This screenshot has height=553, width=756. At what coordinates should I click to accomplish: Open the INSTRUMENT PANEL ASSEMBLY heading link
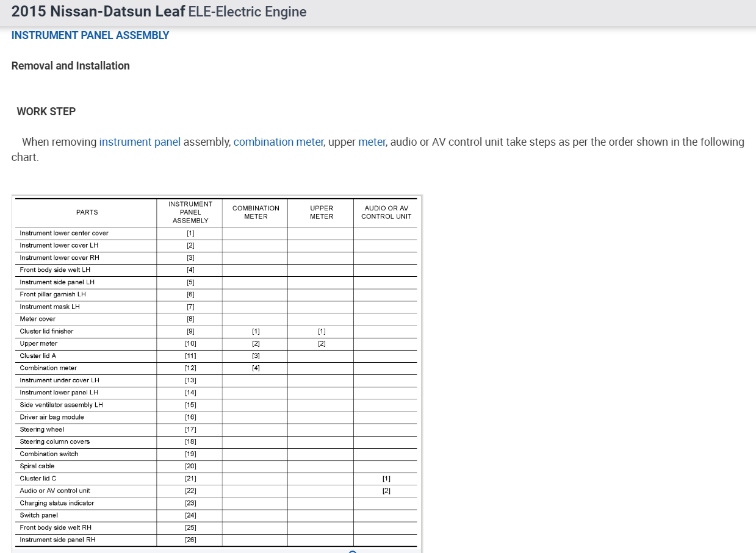pos(90,35)
